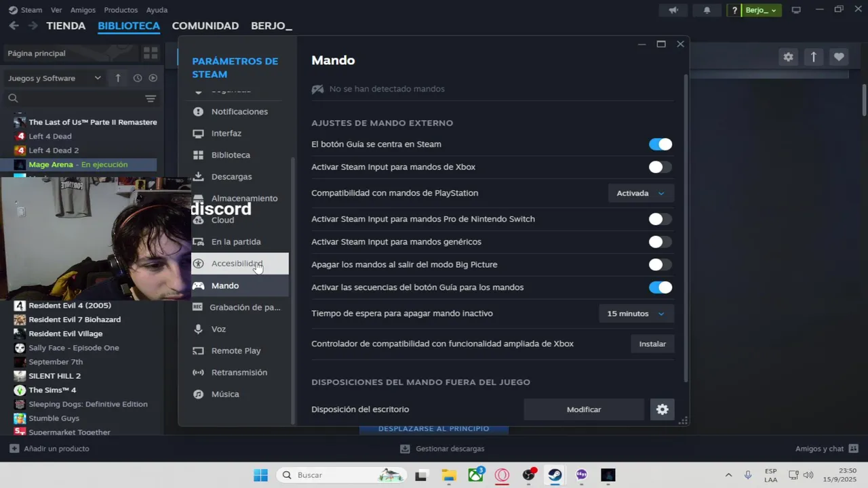Image resolution: width=868 pixels, height=488 pixels.
Task: Select the Accesibilidad settings category
Action: pyautogui.click(x=239, y=264)
